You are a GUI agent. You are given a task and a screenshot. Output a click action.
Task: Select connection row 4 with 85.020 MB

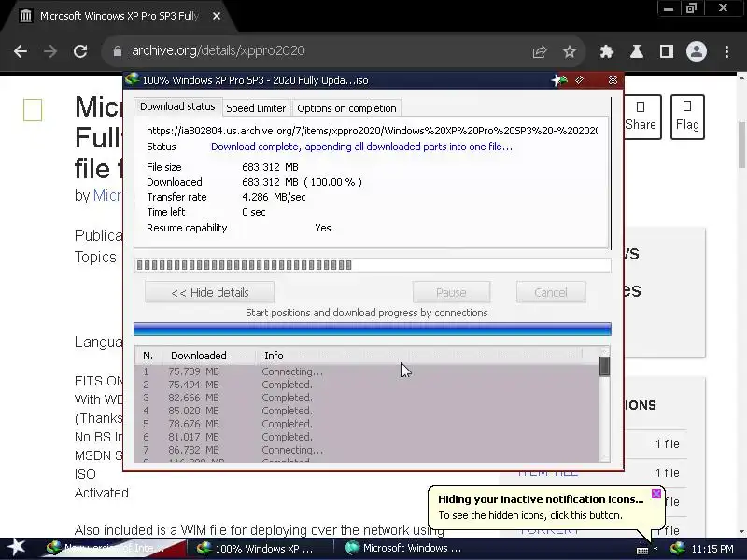point(367,411)
